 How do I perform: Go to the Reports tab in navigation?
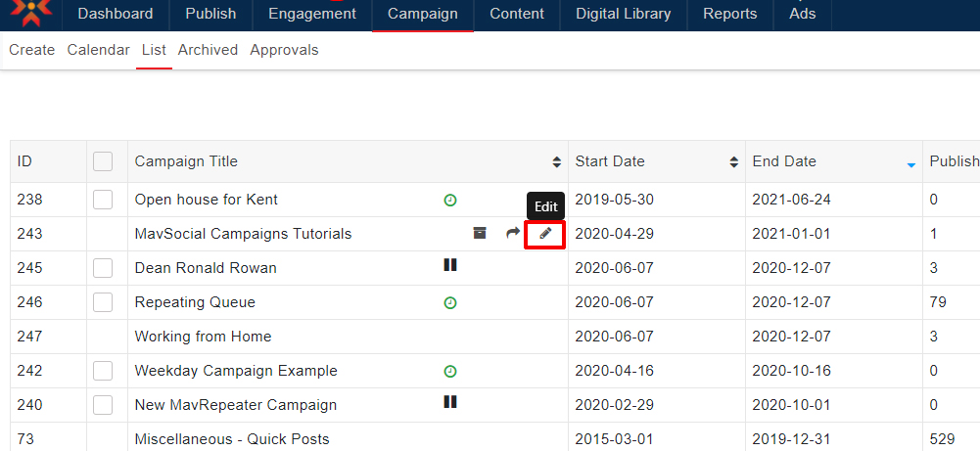click(729, 14)
